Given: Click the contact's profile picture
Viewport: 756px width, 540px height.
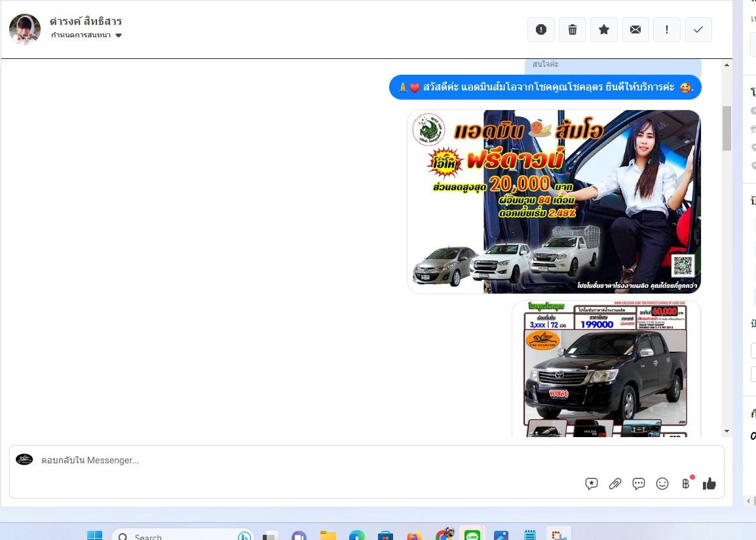Looking at the screenshot, I should pyautogui.click(x=25, y=29).
